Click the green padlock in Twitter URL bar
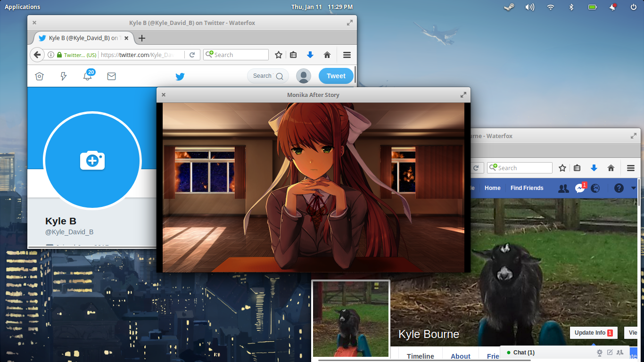This screenshot has height=362, width=644. coord(59,55)
